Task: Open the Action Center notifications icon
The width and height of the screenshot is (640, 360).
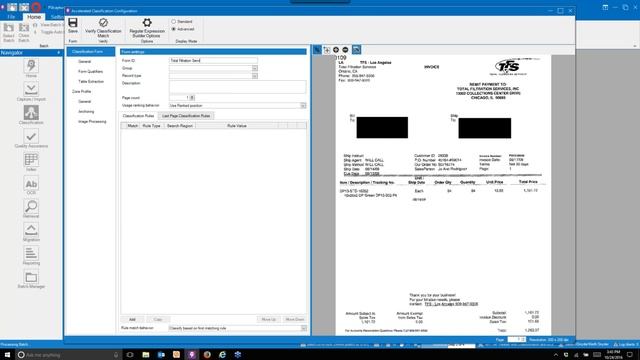Action: click(x=630, y=355)
